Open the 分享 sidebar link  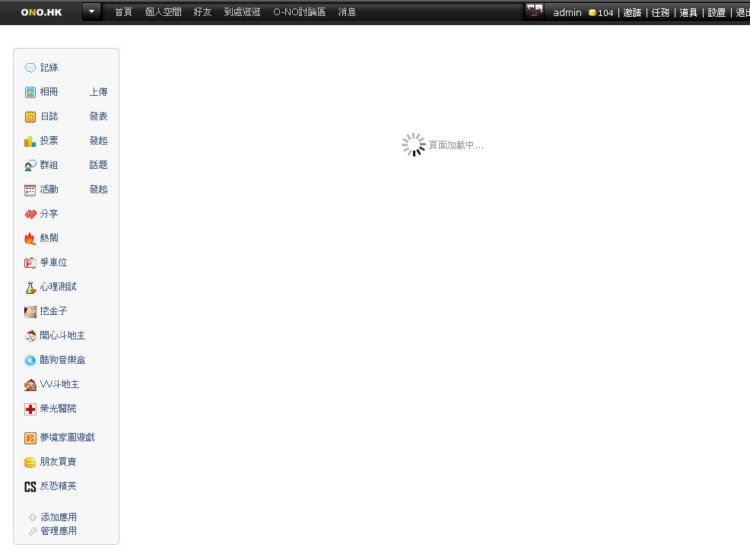pyautogui.click(x=49, y=214)
